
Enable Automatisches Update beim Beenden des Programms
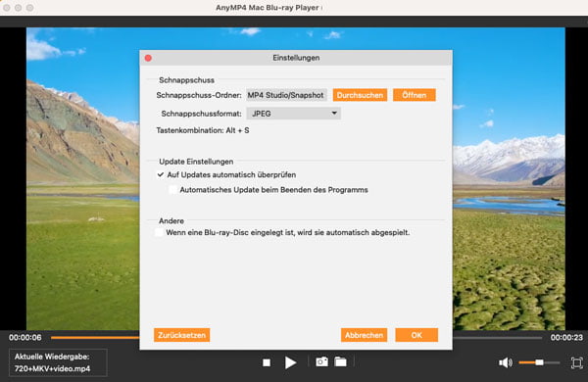pos(172,190)
